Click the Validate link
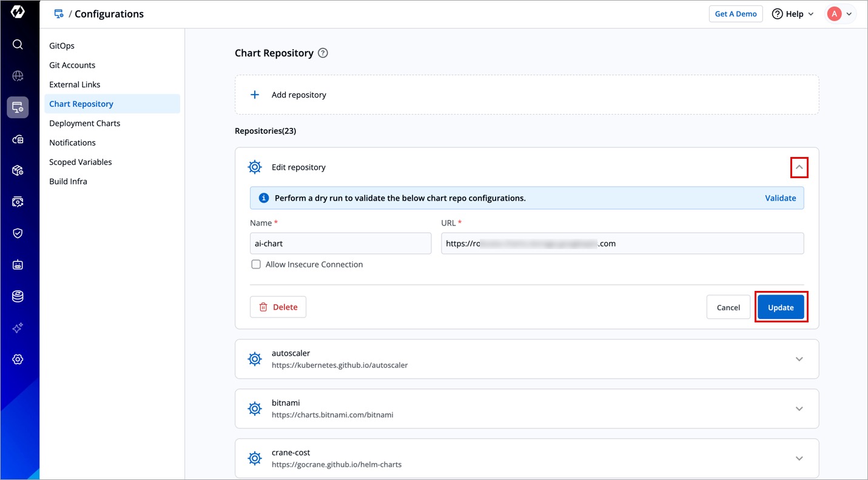This screenshot has width=868, height=480. (780, 198)
